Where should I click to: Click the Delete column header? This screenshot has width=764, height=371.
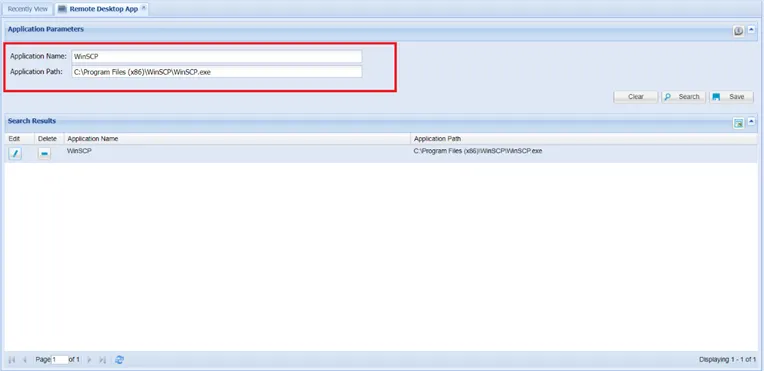tap(49, 139)
